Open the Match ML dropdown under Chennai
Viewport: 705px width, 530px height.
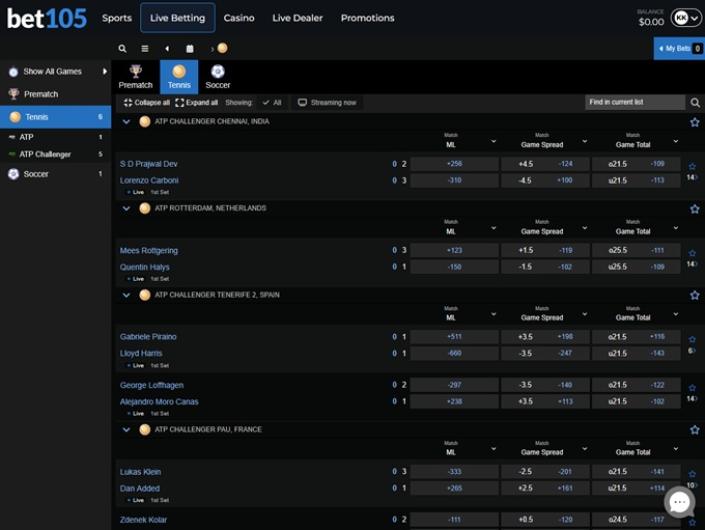pos(492,141)
